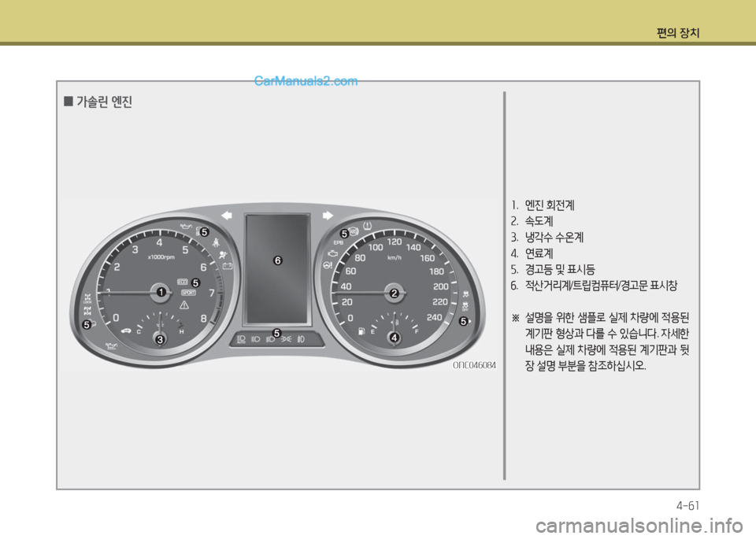756x539 pixels.
Task: Select the check engine warning icon
Action: [332, 253]
